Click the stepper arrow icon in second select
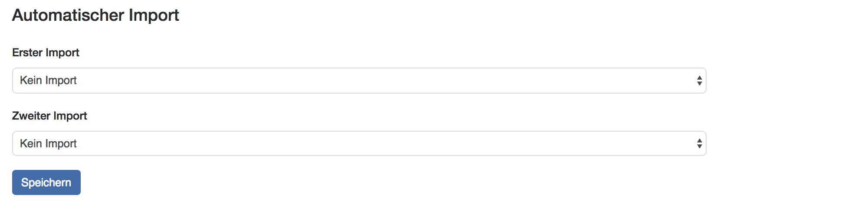 click(699, 143)
